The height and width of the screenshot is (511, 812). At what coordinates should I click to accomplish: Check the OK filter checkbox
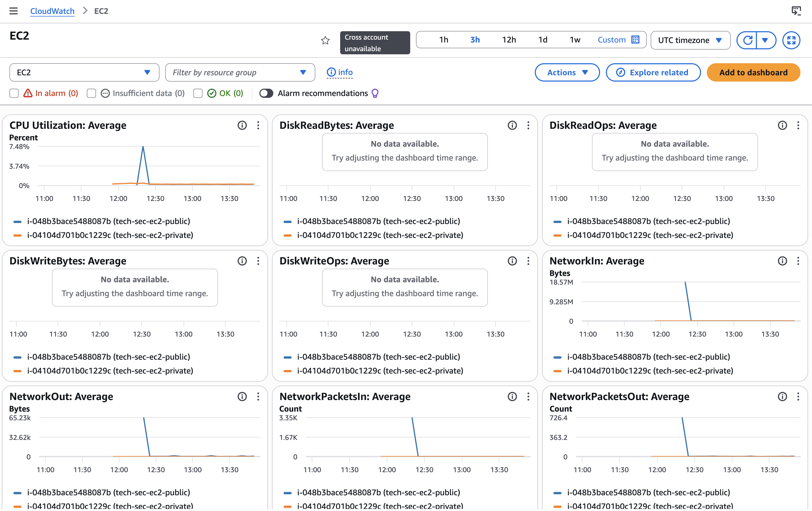198,93
